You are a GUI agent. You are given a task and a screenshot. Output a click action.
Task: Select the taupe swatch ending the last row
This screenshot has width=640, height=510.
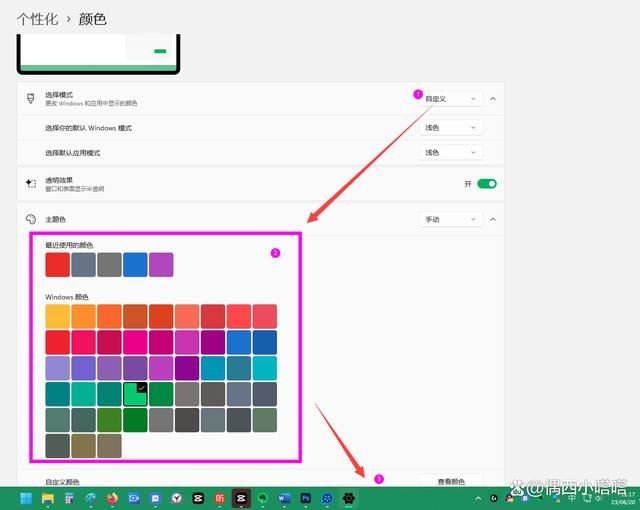pos(109,446)
